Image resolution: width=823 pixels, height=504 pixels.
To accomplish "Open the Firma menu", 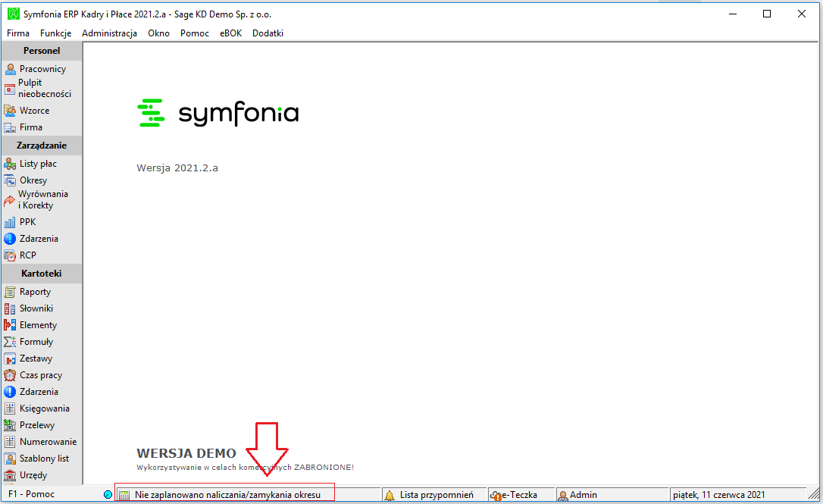I will (x=18, y=33).
